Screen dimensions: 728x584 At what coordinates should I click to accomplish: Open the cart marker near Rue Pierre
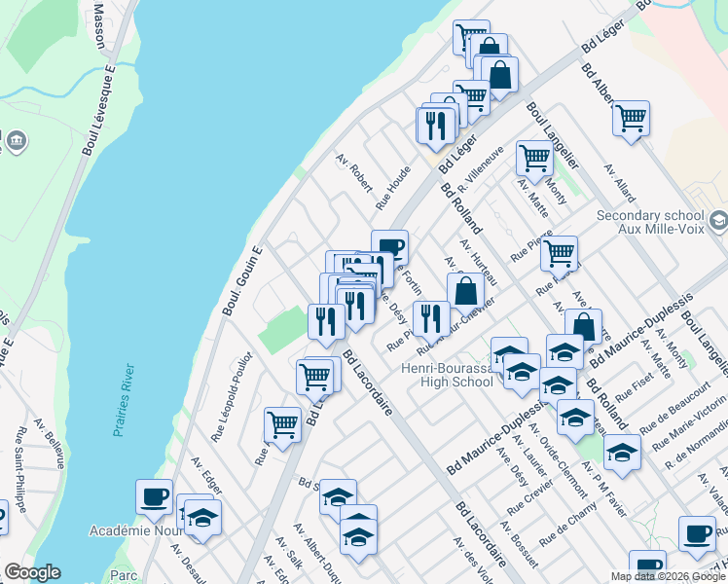pyautogui.click(x=559, y=255)
